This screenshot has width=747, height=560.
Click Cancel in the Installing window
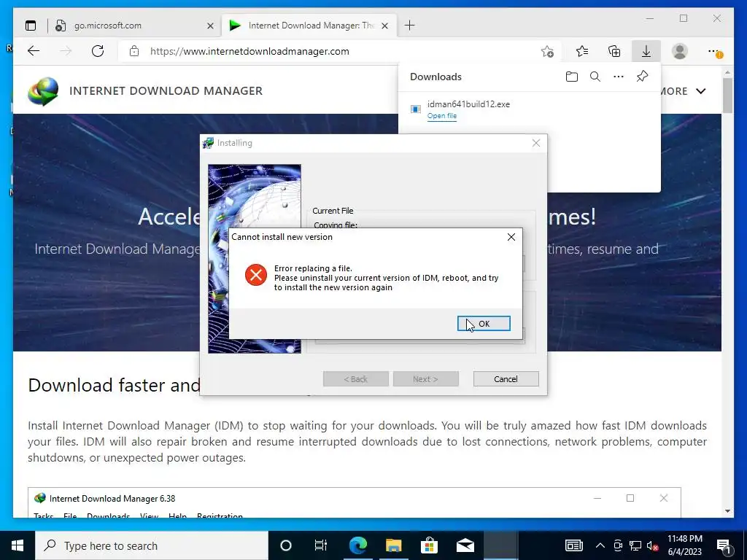[x=506, y=379]
